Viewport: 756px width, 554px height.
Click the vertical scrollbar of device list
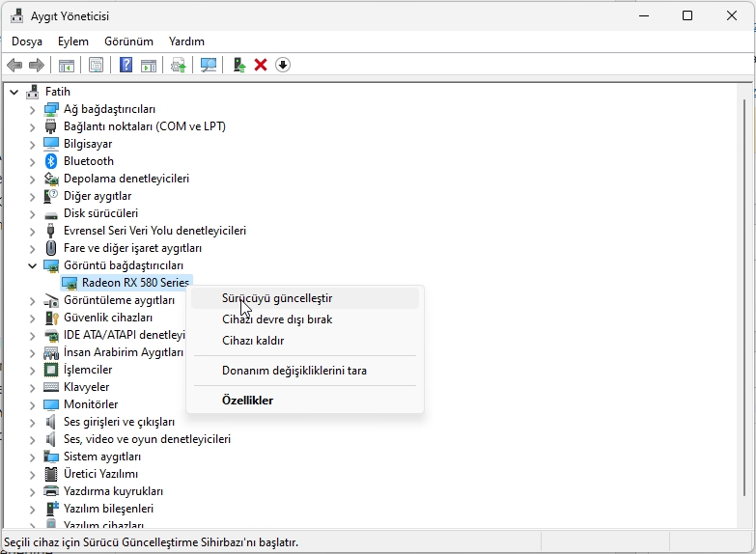(746, 290)
